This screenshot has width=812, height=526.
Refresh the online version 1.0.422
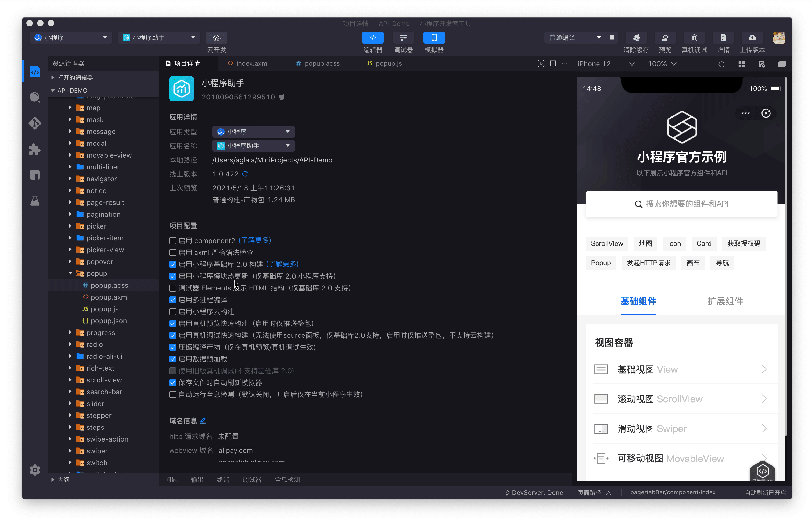pos(245,174)
